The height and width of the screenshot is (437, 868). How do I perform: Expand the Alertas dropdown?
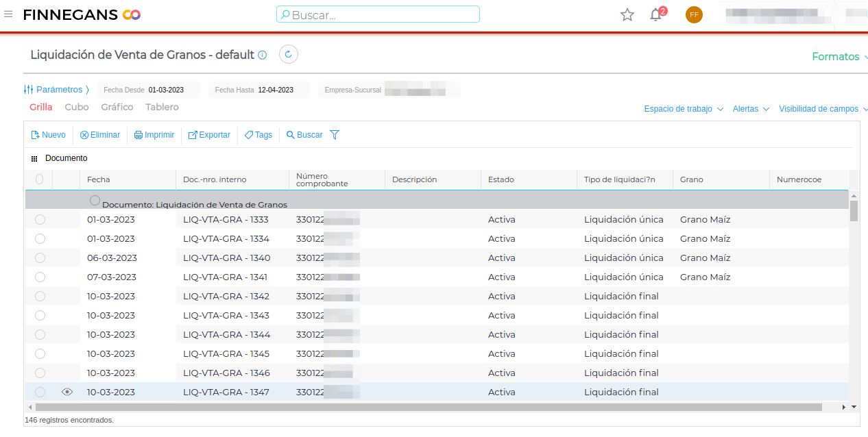pos(751,109)
